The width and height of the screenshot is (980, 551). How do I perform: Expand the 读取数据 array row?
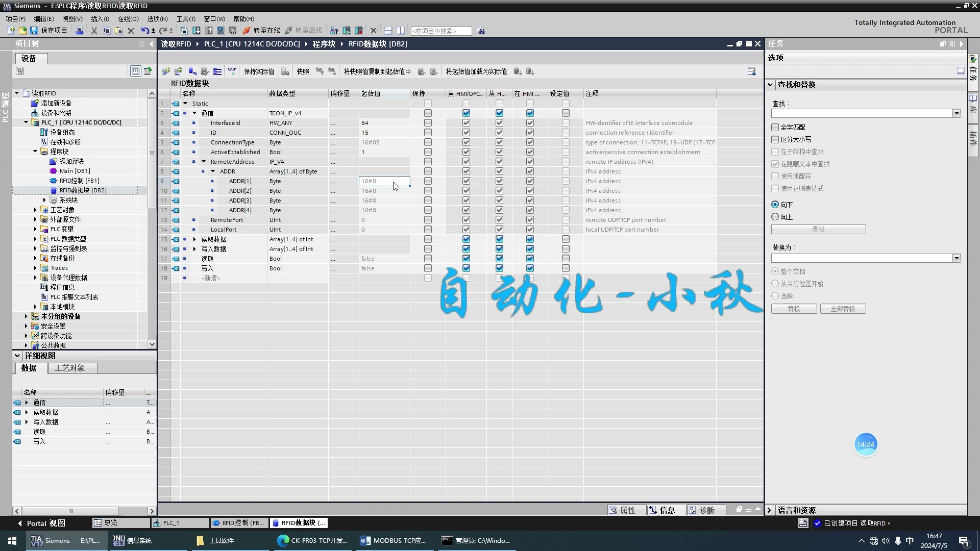pyautogui.click(x=194, y=239)
